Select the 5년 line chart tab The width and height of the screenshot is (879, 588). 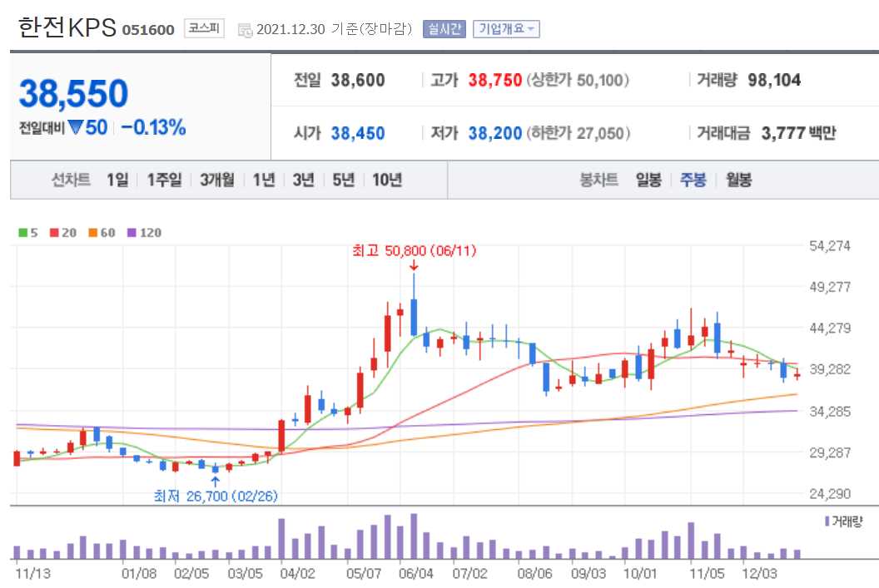click(343, 180)
